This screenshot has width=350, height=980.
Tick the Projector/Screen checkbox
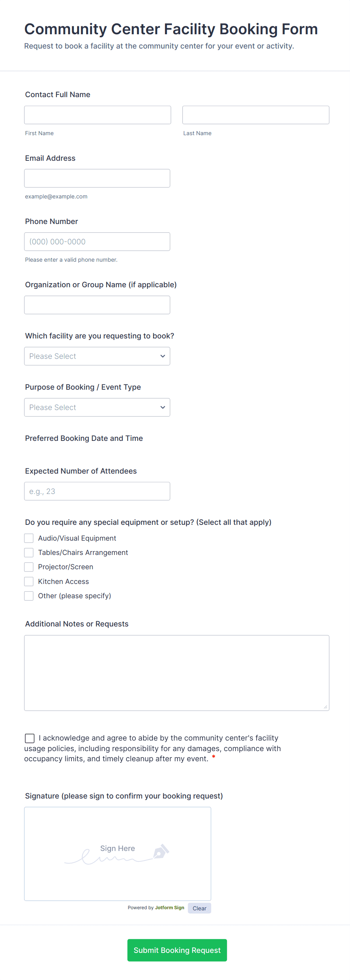pyautogui.click(x=29, y=567)
